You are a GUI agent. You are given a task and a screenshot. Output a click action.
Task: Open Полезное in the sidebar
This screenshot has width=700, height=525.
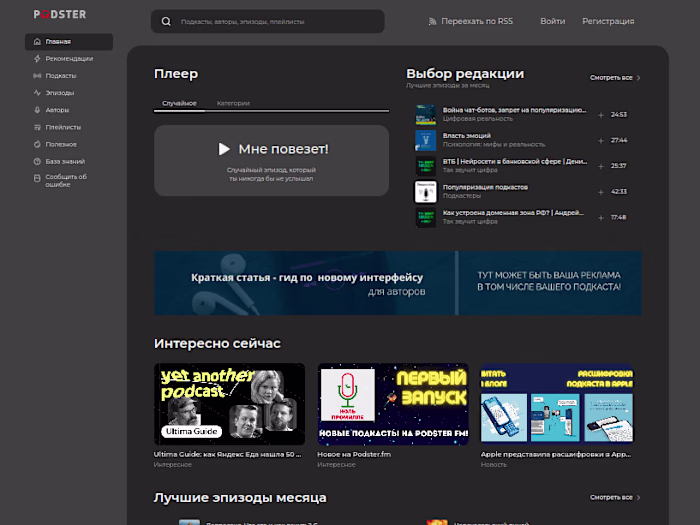pos(61,144)
